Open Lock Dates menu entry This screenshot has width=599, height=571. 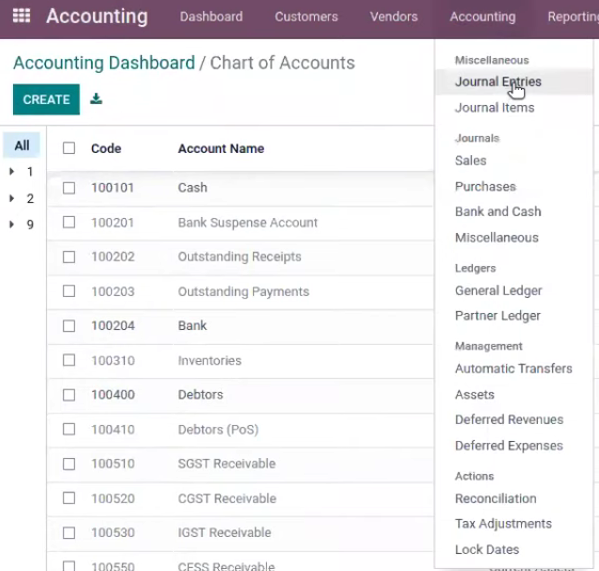point(487,549)
